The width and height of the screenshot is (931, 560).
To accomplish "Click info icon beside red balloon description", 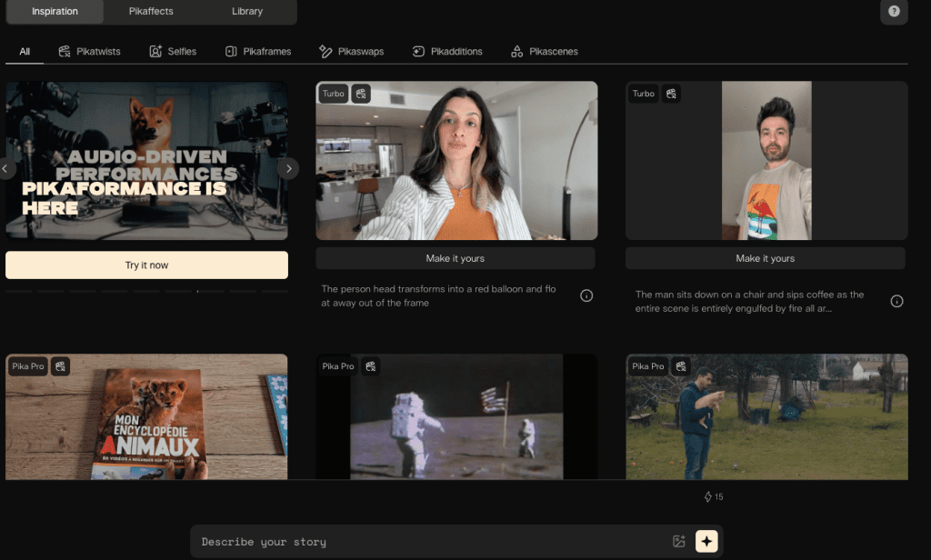I will coord(586,295).
